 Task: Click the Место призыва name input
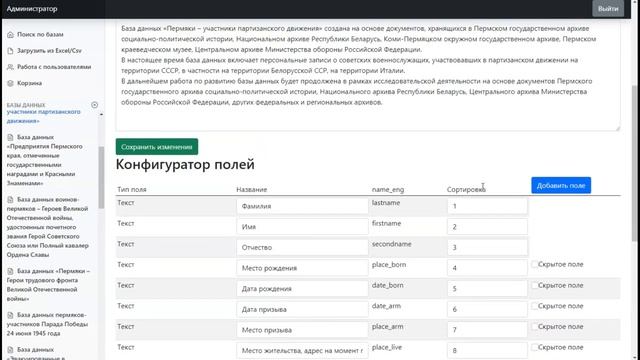pos(302,330)
